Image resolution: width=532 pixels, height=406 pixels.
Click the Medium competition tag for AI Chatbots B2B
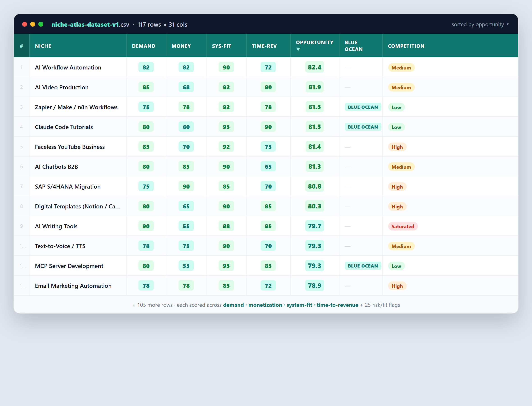point(401,167)
